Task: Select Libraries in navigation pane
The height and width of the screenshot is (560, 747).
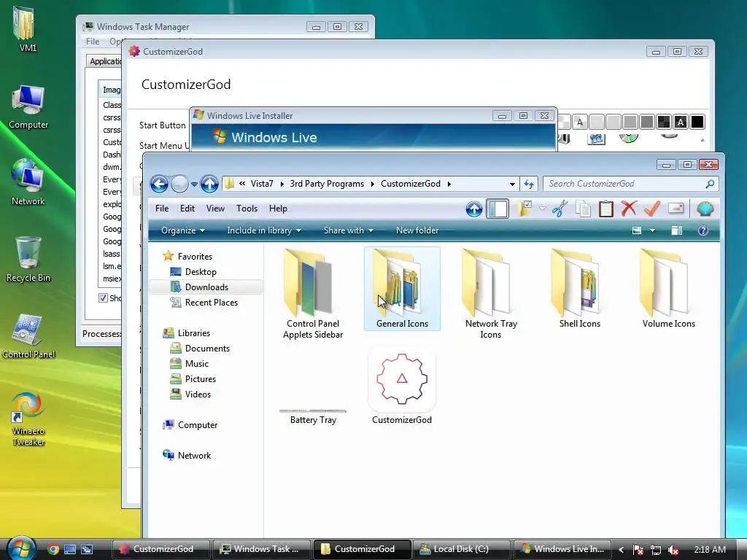Action: [x=194, y=333]
